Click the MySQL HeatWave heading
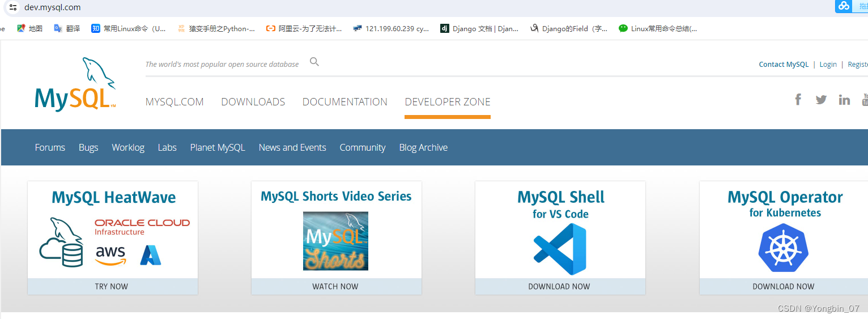 (x=114, y=197)
